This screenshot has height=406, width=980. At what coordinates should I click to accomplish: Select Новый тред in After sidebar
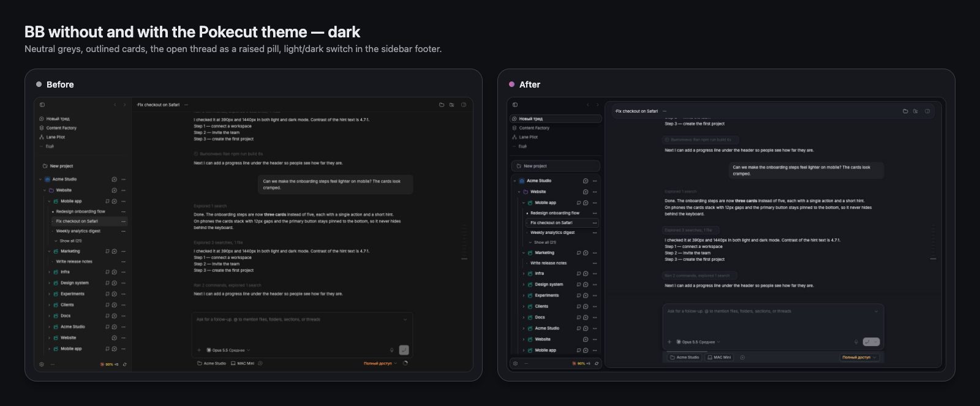pos(556,119)
